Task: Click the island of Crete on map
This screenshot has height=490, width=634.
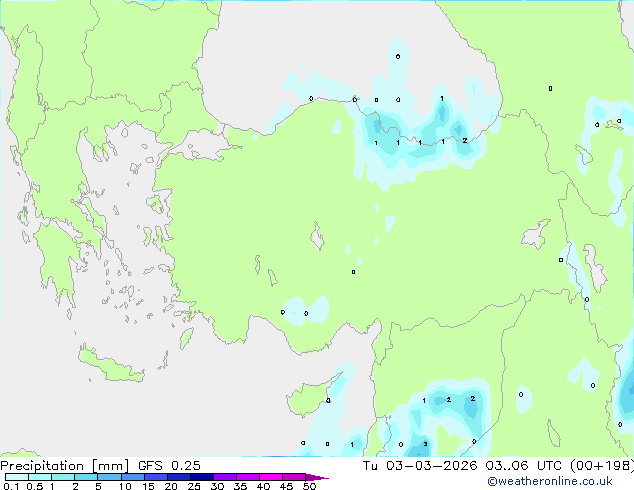Action: [110, 366]
